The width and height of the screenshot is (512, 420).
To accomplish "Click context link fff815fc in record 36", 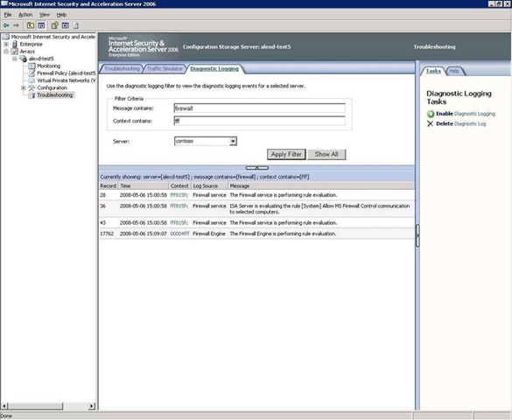I will pos(179,206).
